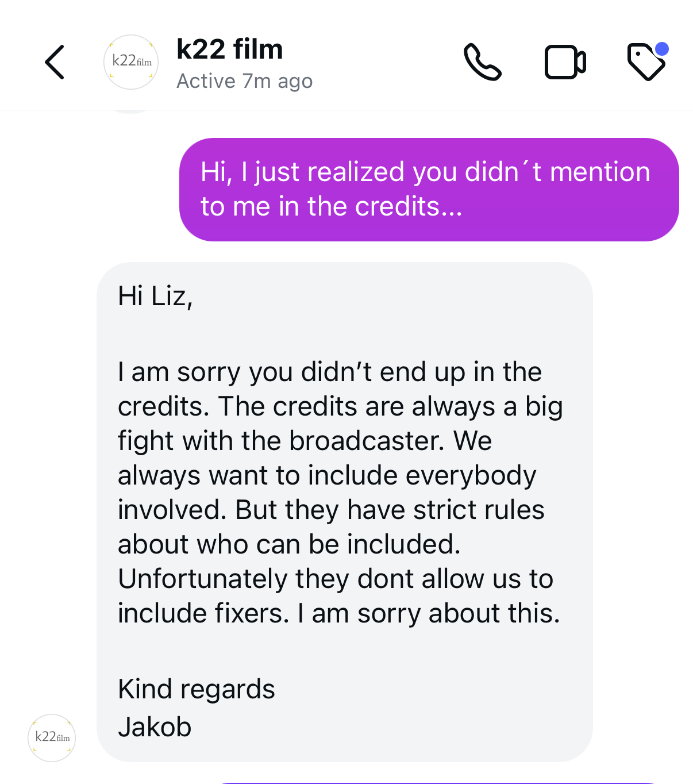This screenshot has width=693, height=784.
Task: Open k22 film profile picture in header
Action: pyautogui.click(x=131, y=62)
